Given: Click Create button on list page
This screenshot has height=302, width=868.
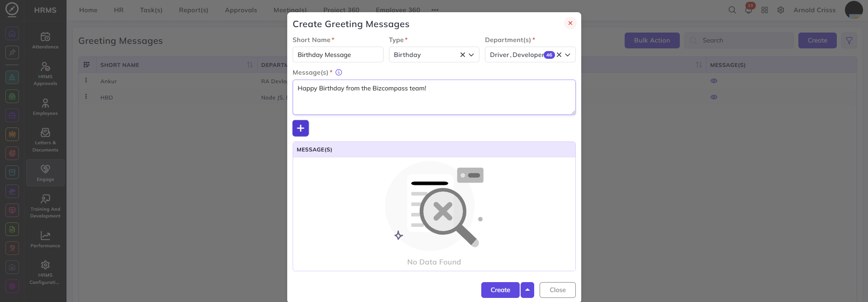Looking at the screenshot, I should coord(817,40).
